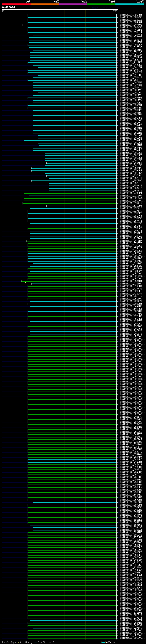Image resolution: width=146 pixels, height=644 pixels.
Task: Open hit UniRef100_Q00WU5
Action: pos(131,25)
